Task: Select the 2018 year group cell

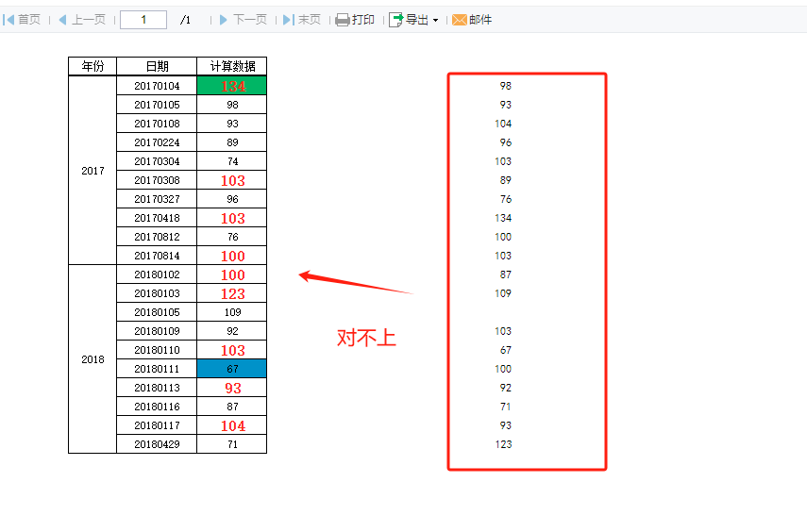Action: [x=92, y=359]
